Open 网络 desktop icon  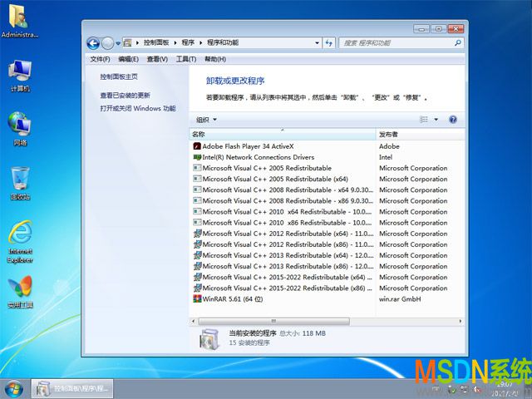click(x=20, y=129)
